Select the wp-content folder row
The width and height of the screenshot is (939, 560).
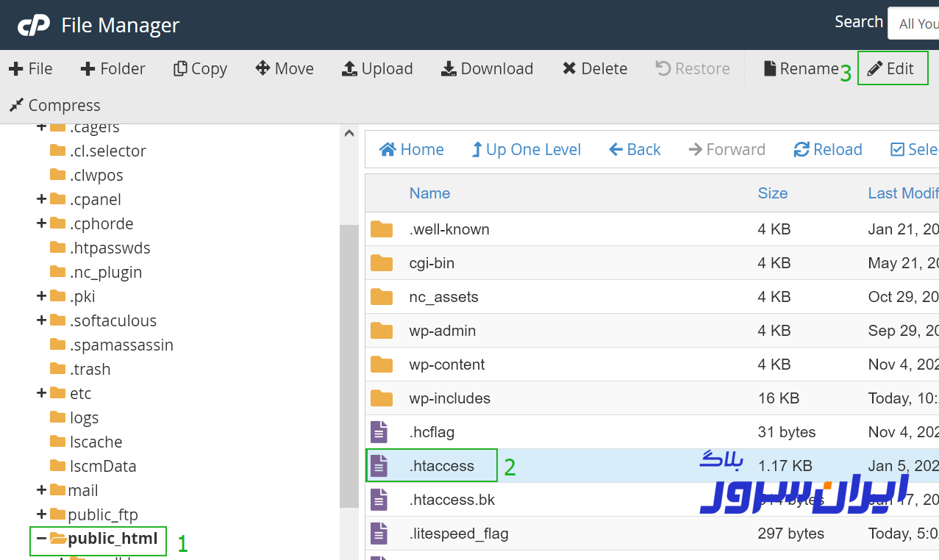tap(447, 365)
